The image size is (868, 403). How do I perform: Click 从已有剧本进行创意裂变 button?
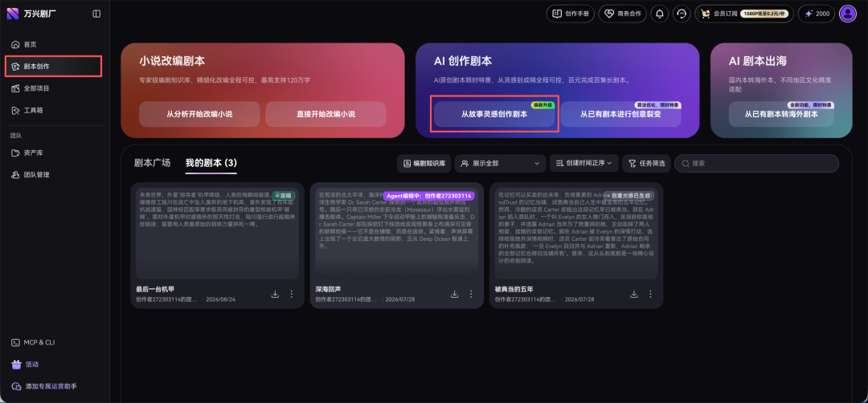tap(620, 115)
